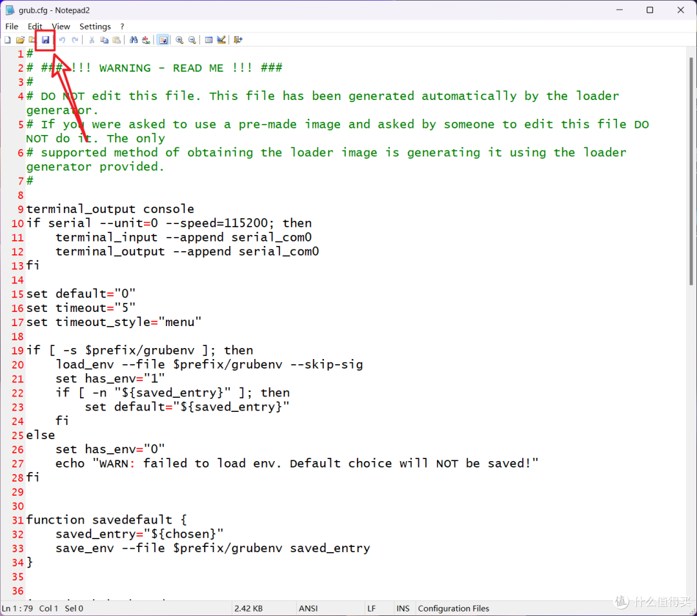Screen dimensions: 697x616
Task: Click the Exit door icon in toolbar
Action: [x=238, y=40]
